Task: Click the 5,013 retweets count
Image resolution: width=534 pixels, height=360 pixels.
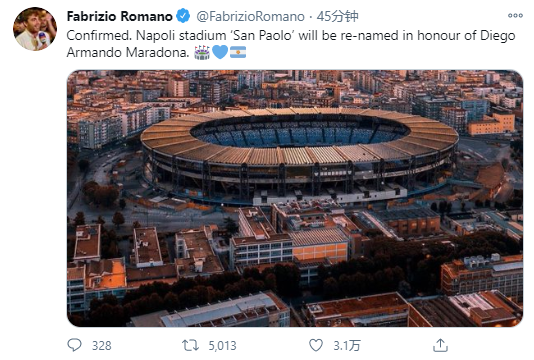Action: (x=222, y=346)
